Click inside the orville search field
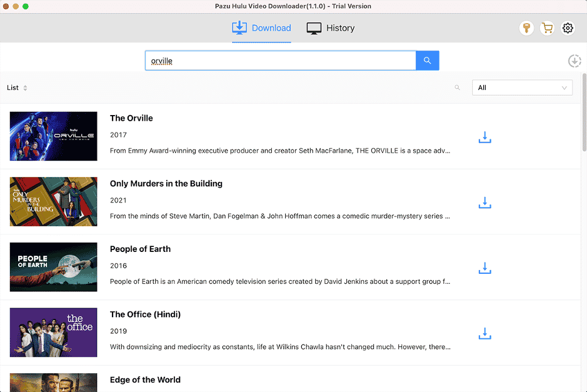 click(x=280, y=60)
